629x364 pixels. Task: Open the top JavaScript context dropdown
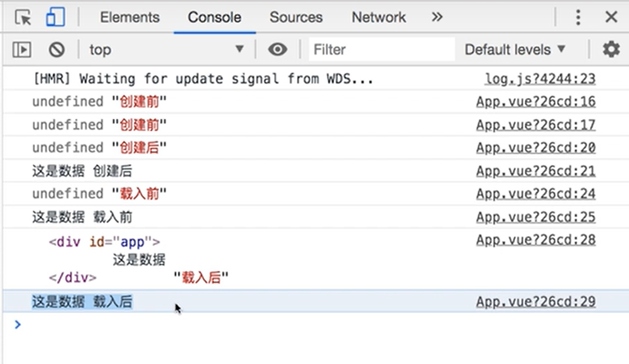[166, 50]
